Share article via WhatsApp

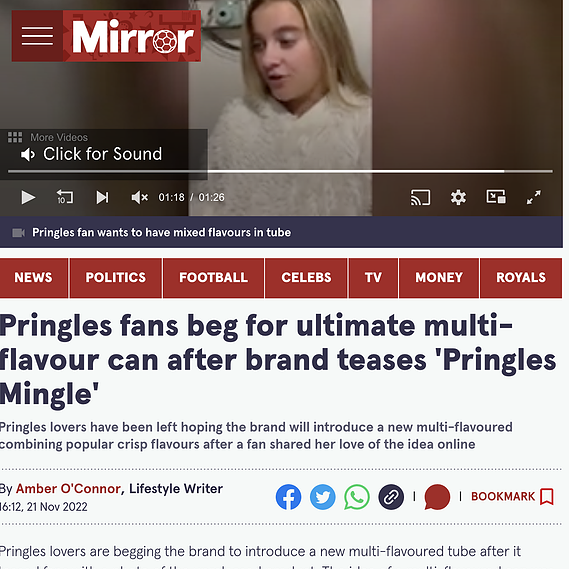click(357, 497)
